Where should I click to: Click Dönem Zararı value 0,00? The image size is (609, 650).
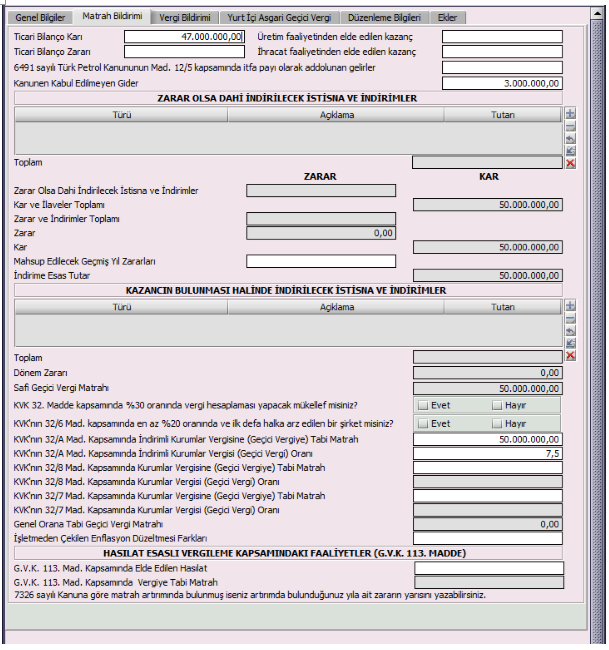click(x=488, y=373)
